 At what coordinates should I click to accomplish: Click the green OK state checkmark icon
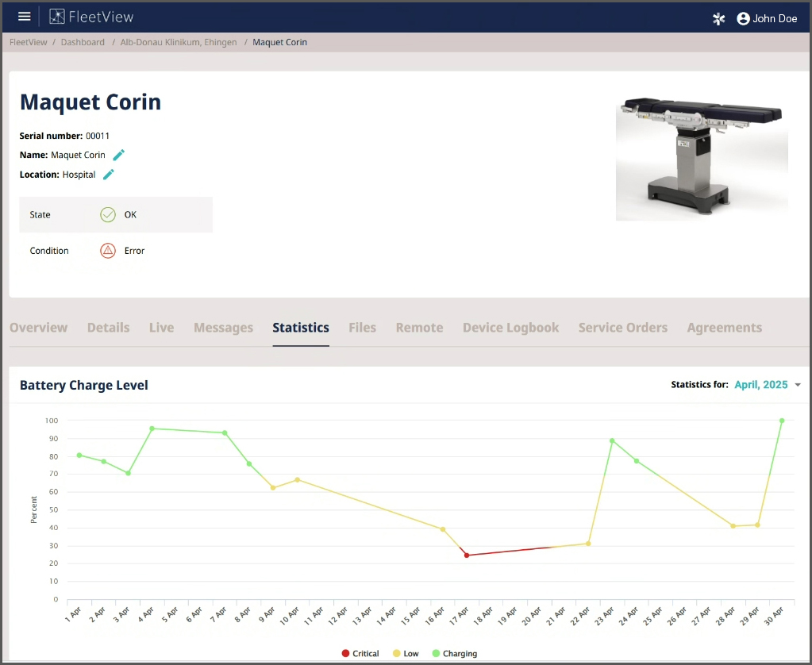pos(108,214)
